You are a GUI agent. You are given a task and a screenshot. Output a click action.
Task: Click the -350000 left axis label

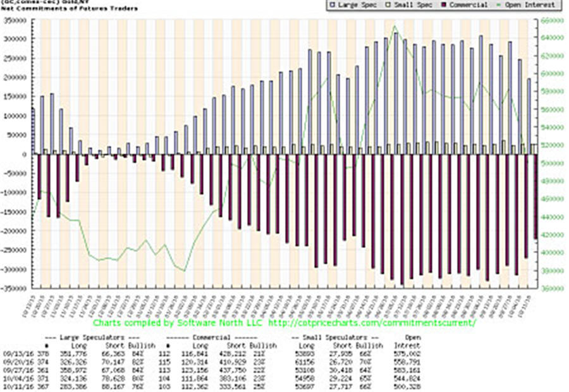[14, 289]
